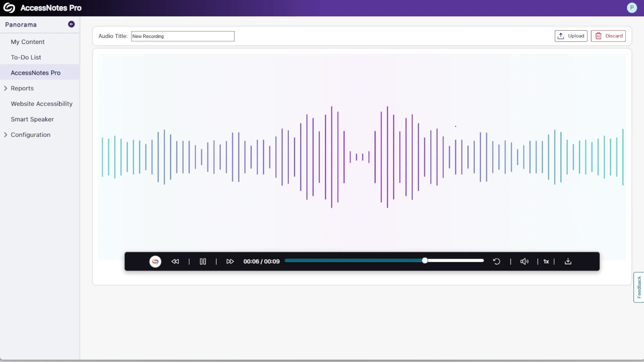The image size is (644, 362).
Task: Rewind the audio playback
Action: pyautogui.click(x=175, y=261)
